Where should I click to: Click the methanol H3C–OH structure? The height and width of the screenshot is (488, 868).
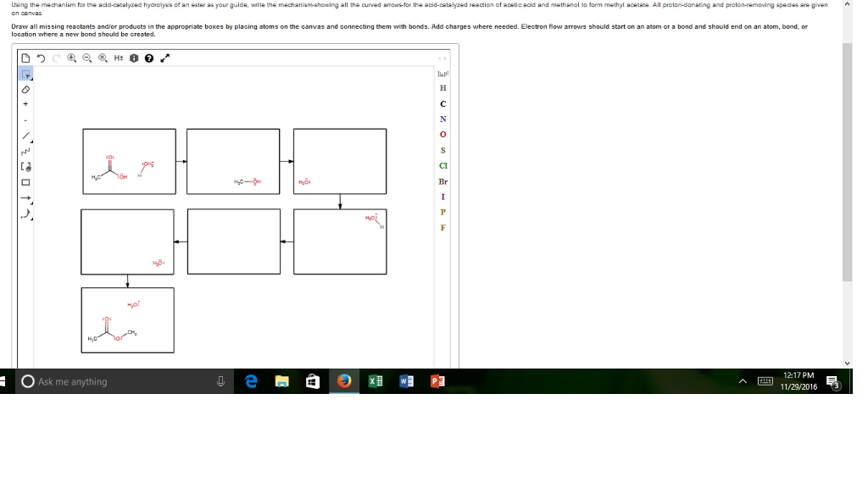(248, 181)
